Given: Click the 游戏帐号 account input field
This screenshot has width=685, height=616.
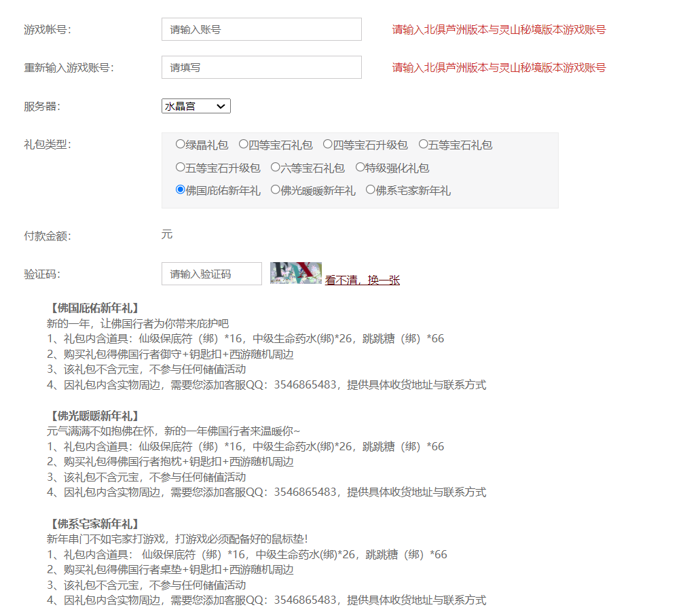Looking at the screenshot, I should click(x=261, y=29).
